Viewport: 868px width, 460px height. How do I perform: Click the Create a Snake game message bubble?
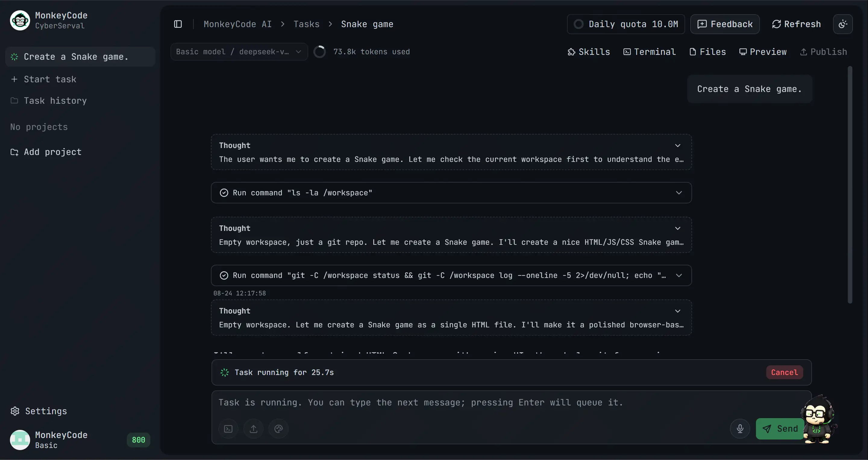749,89
